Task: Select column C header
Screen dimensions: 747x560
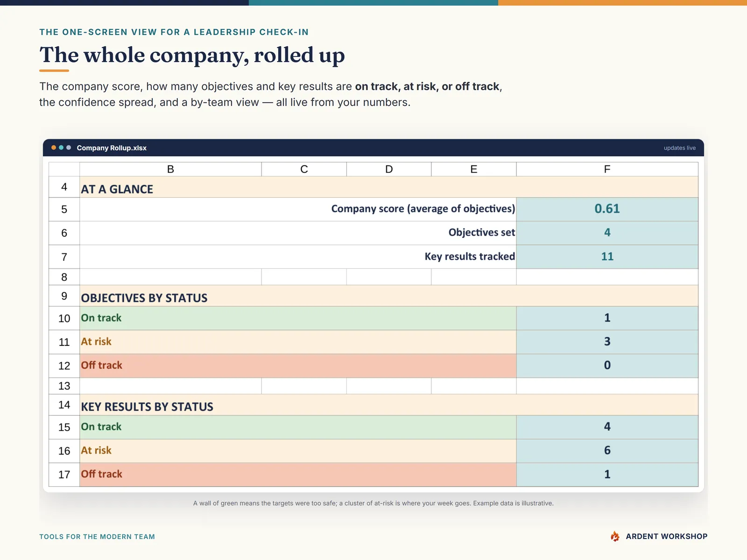Action: click(304, 169)
